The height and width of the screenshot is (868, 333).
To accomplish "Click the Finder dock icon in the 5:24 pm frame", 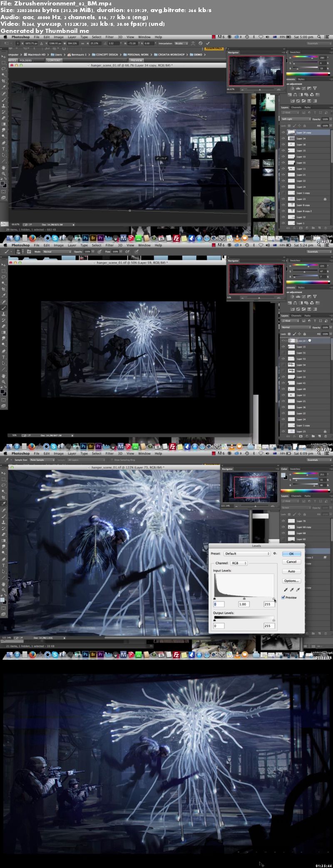I will point(10,446).
